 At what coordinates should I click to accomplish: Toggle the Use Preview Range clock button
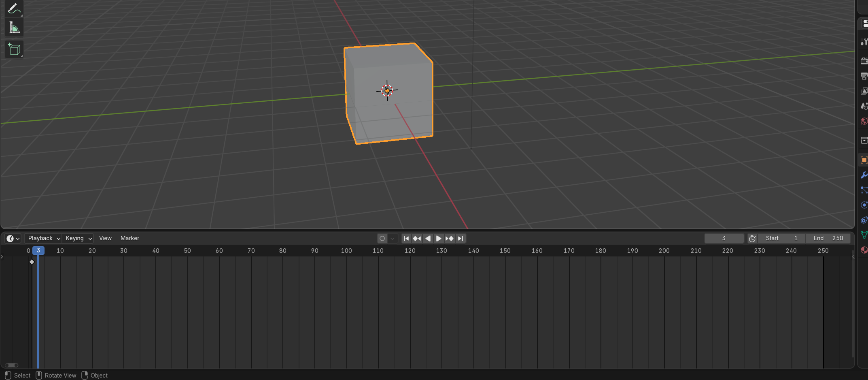752,238
